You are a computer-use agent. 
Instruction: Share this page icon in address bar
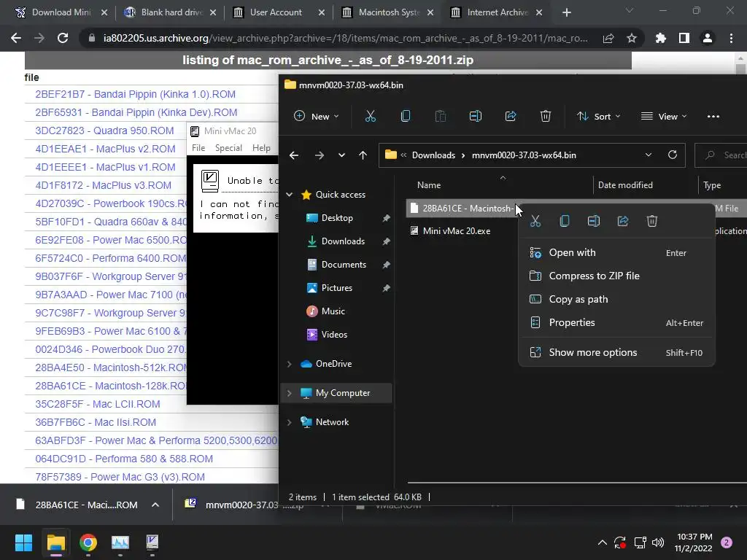(x=608, y=38)
